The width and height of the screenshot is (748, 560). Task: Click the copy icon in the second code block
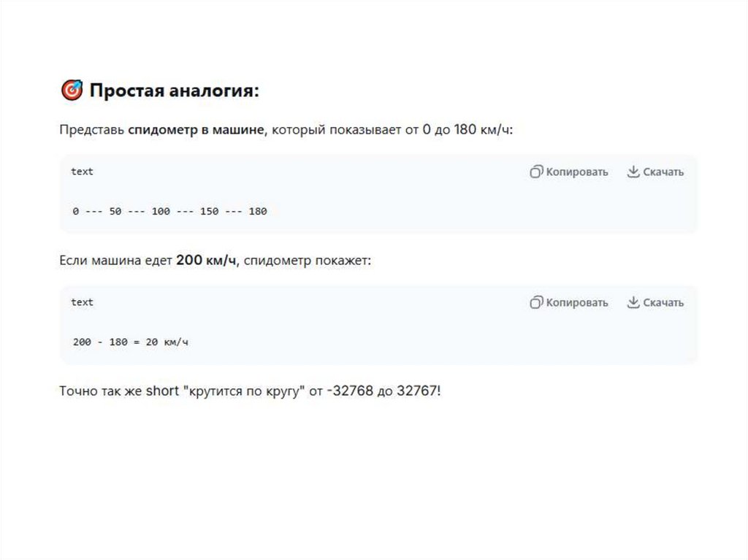pyautogui.click(x=536, y=302)
